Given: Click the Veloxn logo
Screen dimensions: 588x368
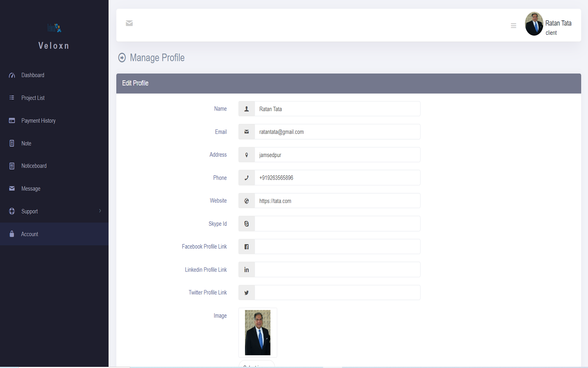Looking at the screenshot, I should (53, 29).
